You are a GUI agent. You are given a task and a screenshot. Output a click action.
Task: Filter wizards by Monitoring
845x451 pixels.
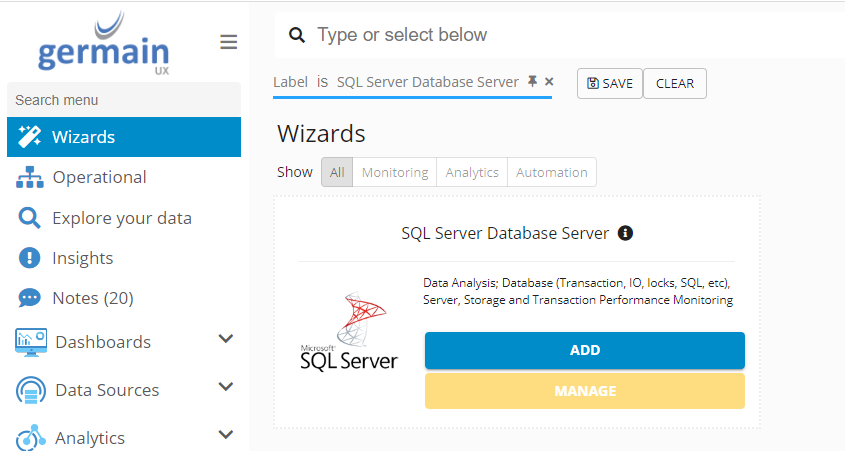[395, 172]
